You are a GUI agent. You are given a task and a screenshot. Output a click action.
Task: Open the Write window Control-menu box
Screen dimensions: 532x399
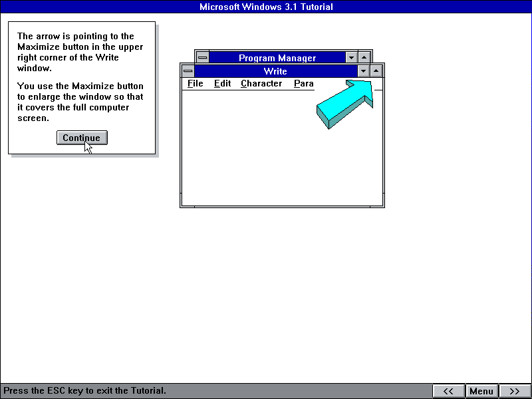188,71
